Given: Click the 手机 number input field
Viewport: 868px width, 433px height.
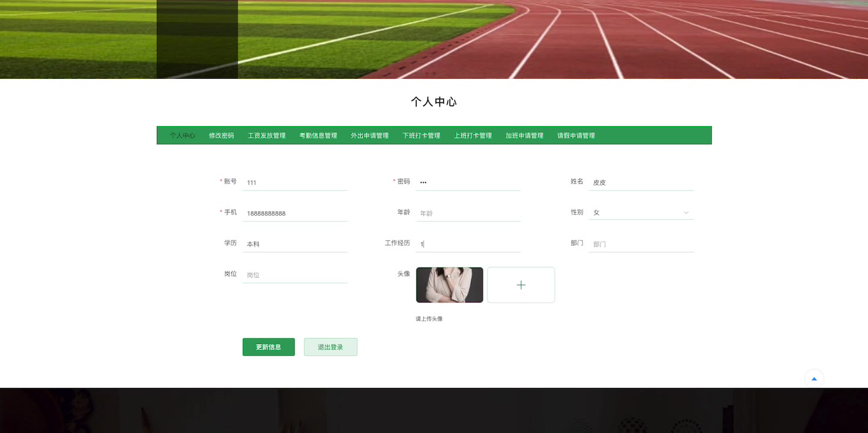Looking at the screenshot, I should 295,213.
